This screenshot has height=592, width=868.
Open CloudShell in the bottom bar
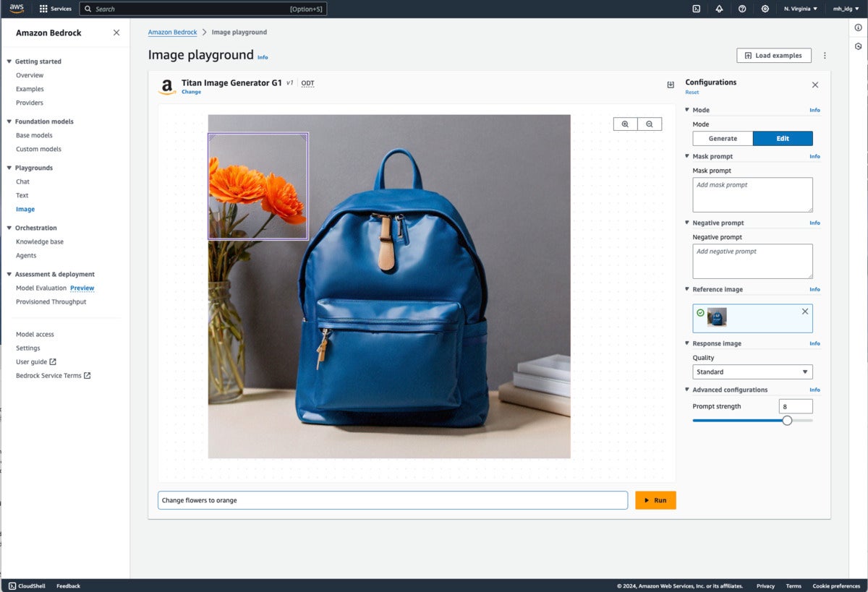click(27, 585)
